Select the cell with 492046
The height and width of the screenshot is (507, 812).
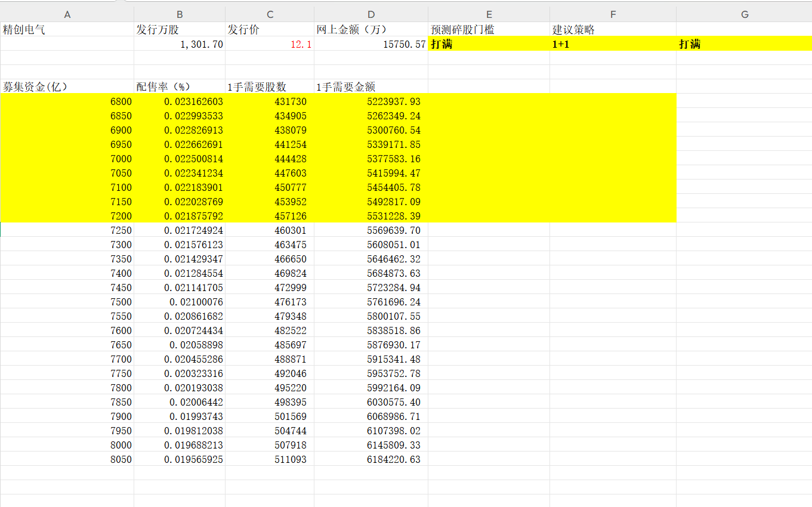270,373
